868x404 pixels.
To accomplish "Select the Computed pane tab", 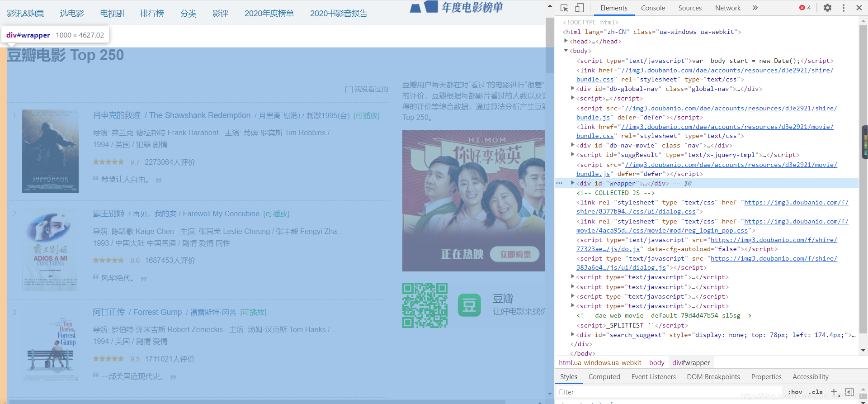I will pos(604,377).
